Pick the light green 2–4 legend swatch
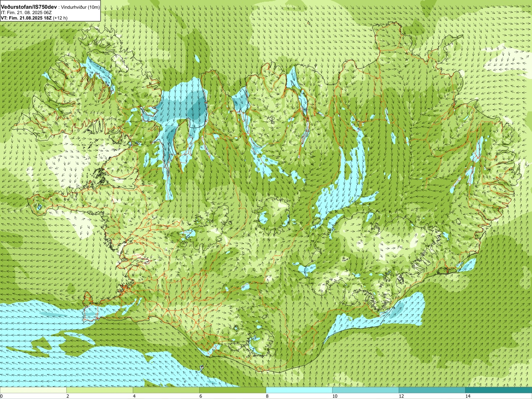 (x=100, y=390)
